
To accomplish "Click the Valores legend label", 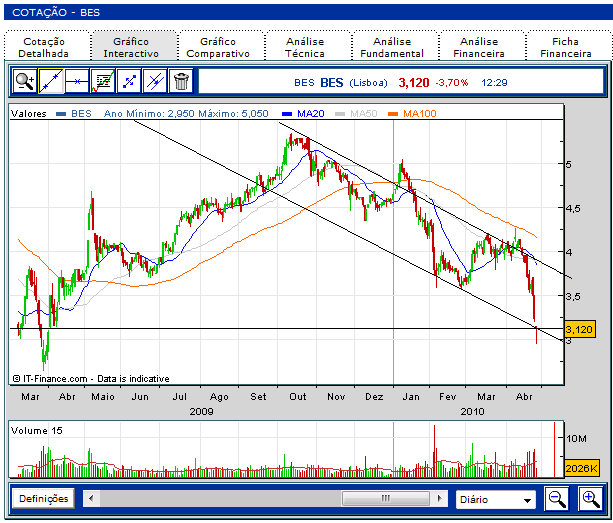I will coord(29,114).
